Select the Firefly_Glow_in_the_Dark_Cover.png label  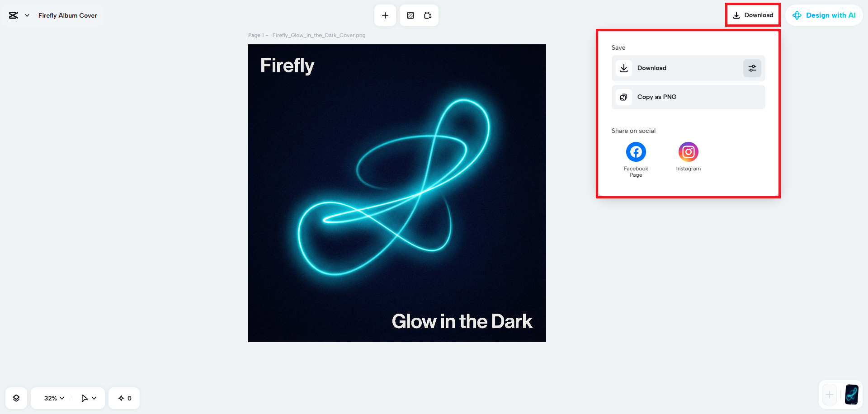pos(318,35)
